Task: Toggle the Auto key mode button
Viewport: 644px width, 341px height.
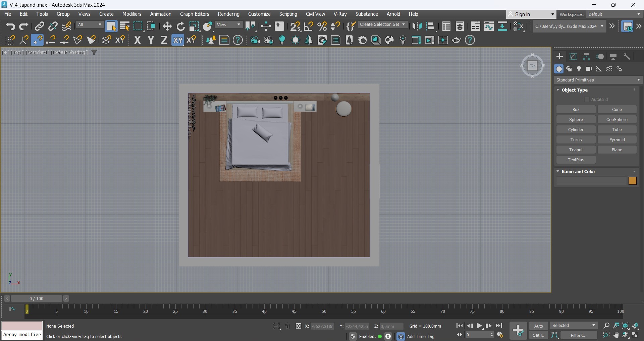Action: 538,326
